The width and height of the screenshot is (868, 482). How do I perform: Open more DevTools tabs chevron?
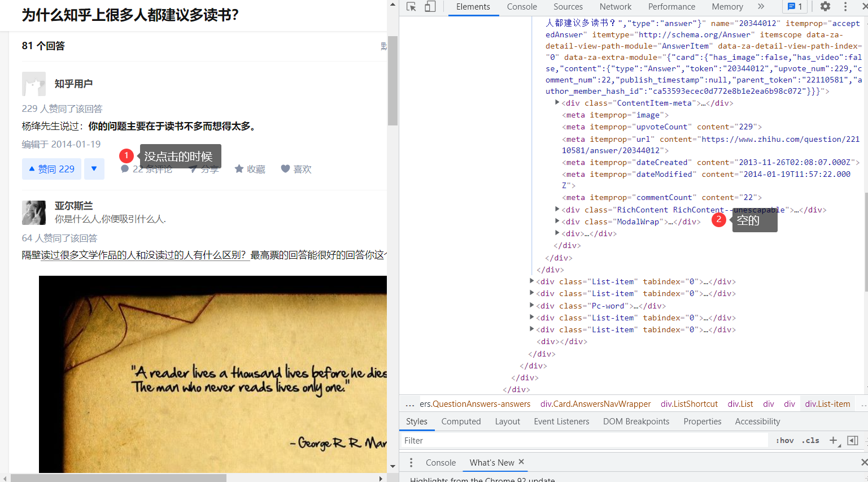pos(761,7)
